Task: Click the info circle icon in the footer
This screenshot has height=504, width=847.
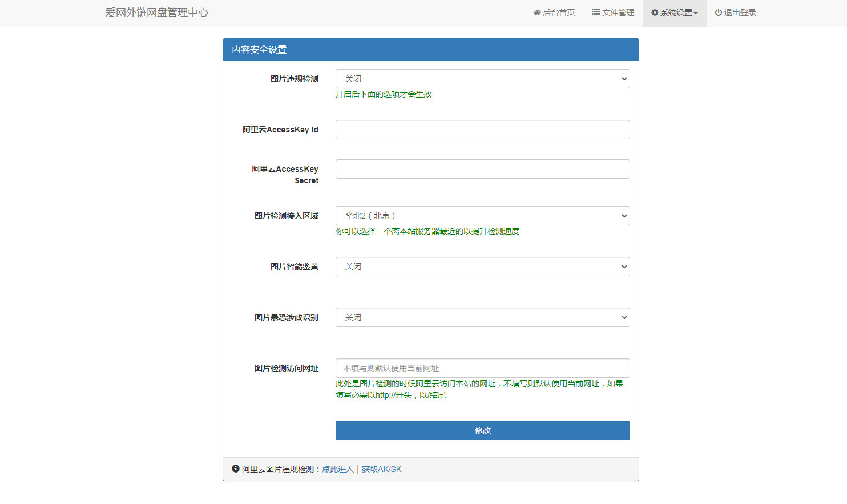Action: click(x=235, y=469)
